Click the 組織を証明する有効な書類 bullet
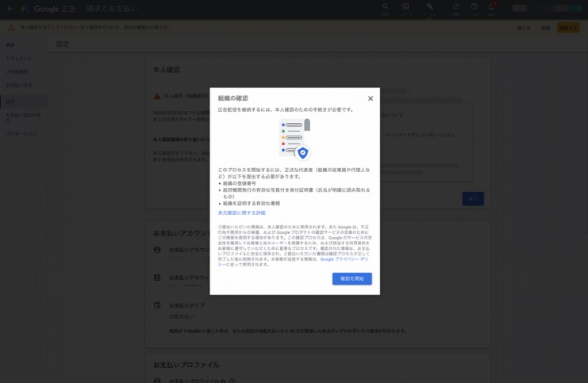588x383 pixels. click(252, 204)
